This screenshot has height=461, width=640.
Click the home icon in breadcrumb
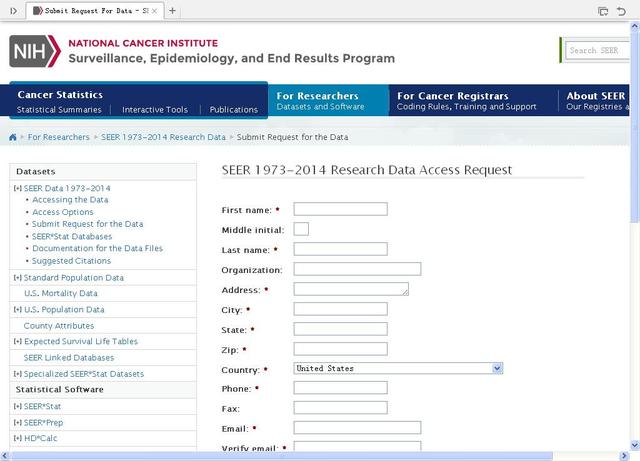(x=13, y=137)
